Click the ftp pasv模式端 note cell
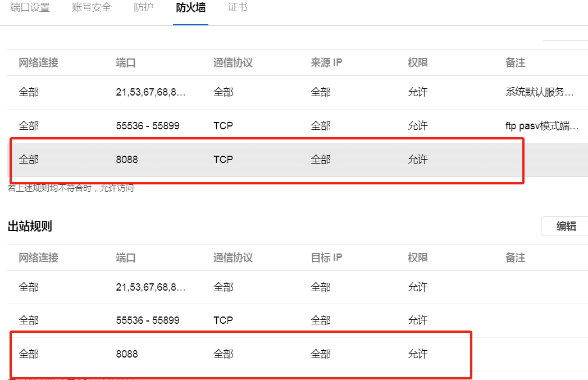This screenshot has width=588, height=380. coord(542,126)
